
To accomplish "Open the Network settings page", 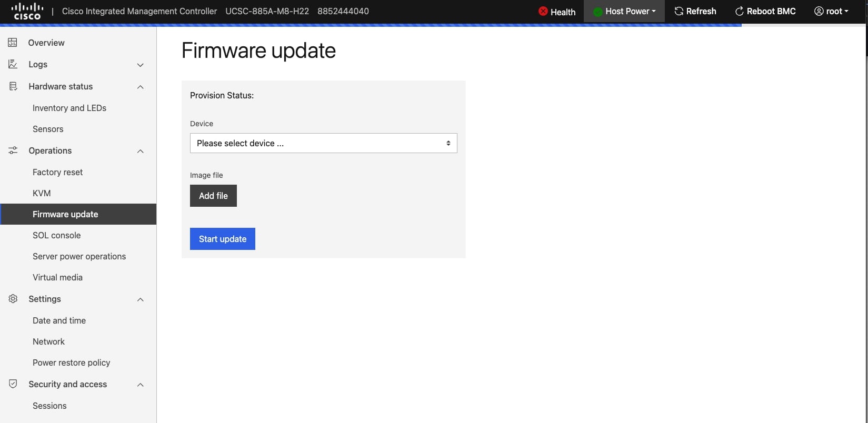I will click(x=49, y=341).
